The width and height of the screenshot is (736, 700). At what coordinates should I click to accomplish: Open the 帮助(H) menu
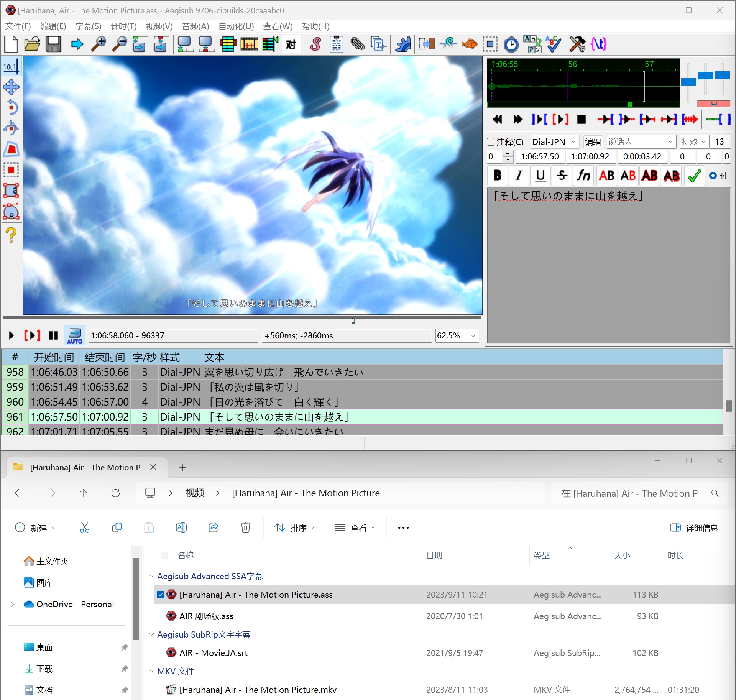tap(315, 26)
